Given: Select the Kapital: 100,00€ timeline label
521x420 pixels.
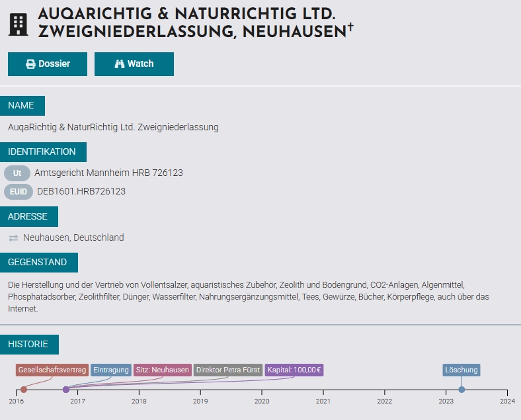Looking at the screenshot, I should (x=294, y=370).
